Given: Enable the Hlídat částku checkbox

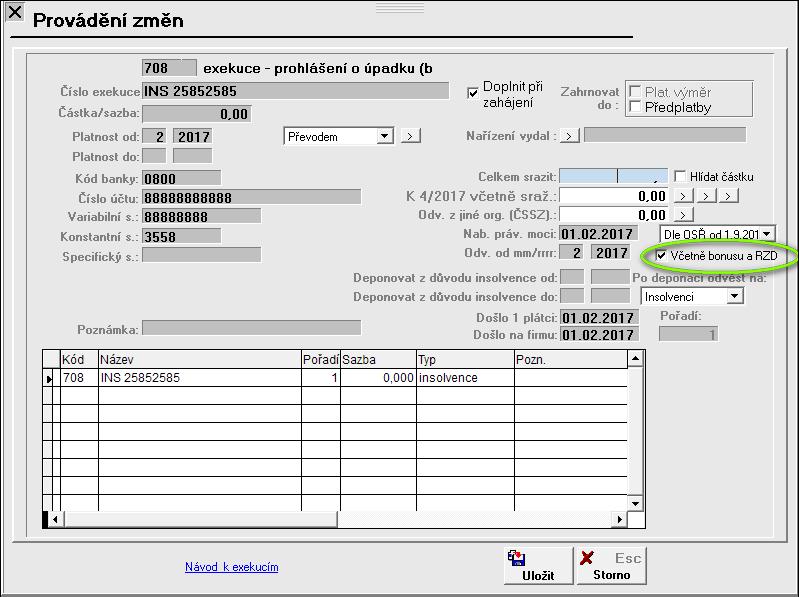Looking at the screenshot, I should (679, 176).
